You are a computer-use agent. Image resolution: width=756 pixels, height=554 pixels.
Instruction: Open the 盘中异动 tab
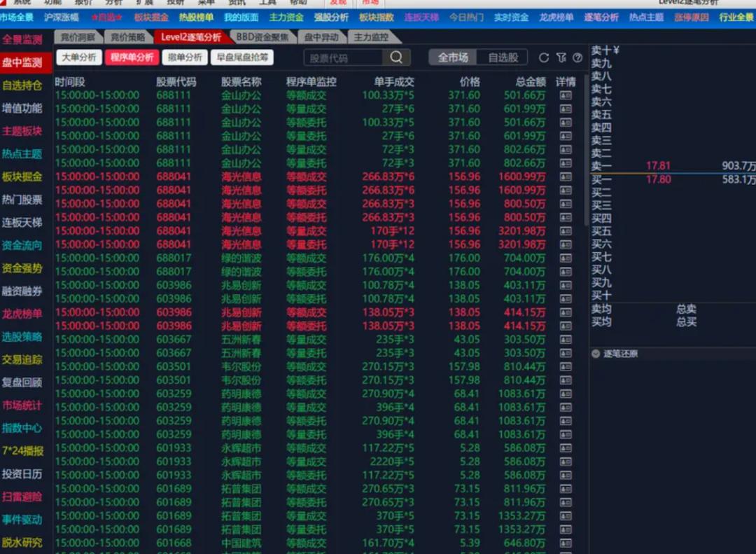click(x=321, y=37)
